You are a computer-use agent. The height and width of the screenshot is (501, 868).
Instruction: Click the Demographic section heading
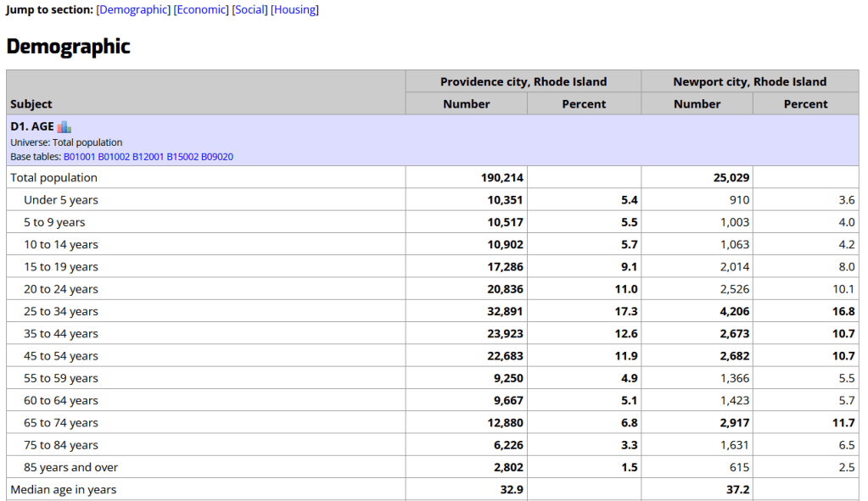(x=69, y=47)
